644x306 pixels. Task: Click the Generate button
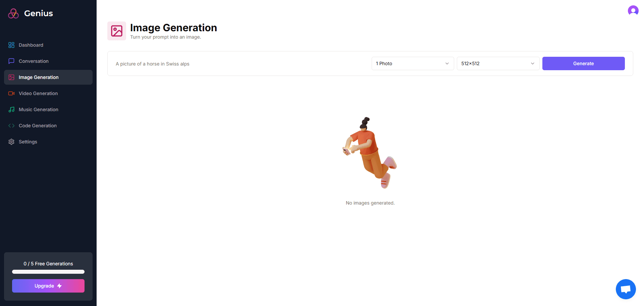pos(583,63)
